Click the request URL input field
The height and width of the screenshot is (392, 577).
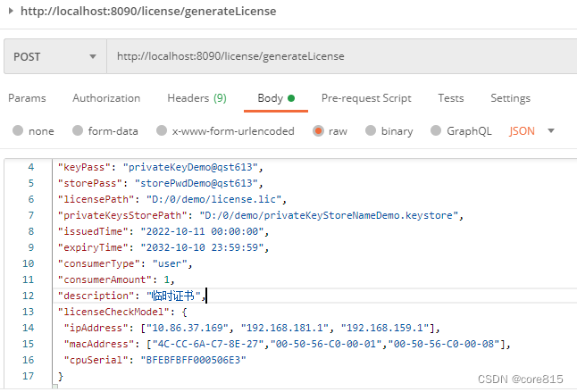coord(339,56)
